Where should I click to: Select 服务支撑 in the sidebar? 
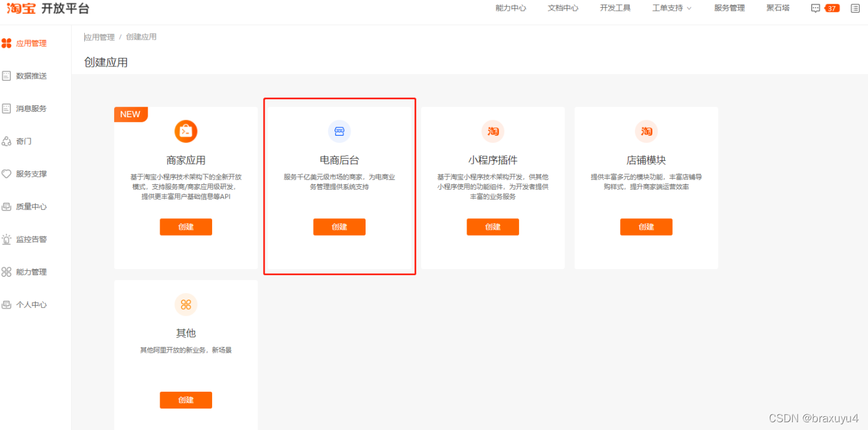31,174
